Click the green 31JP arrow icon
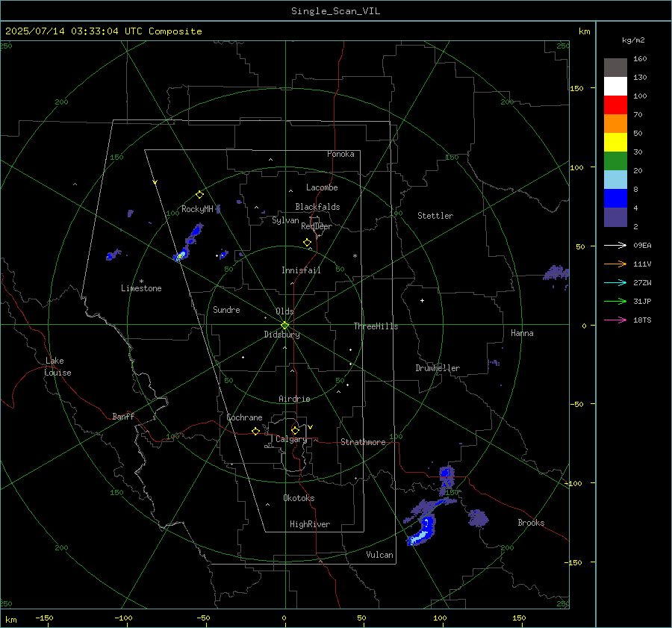 615,302
